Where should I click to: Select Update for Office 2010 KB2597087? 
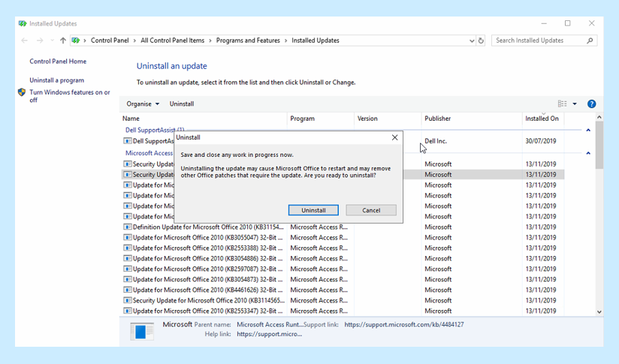[x=343, y=269]
